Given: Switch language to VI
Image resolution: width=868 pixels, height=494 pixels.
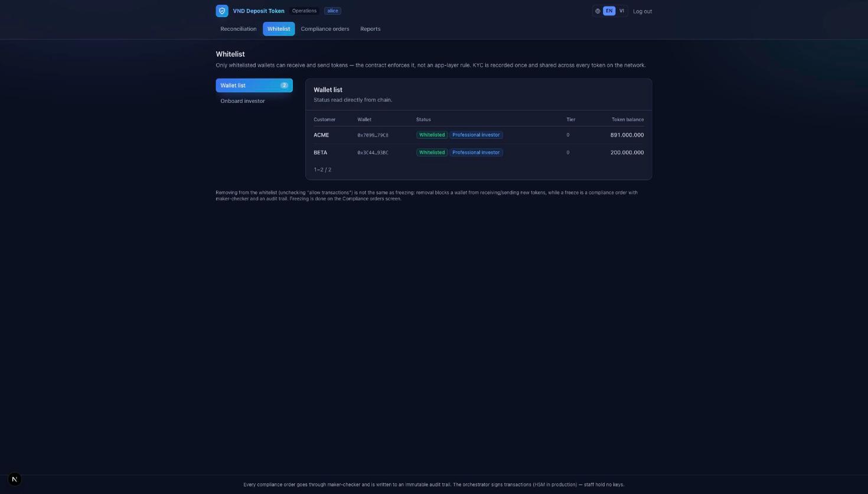Looking at the screenshot, I should 621,11.
